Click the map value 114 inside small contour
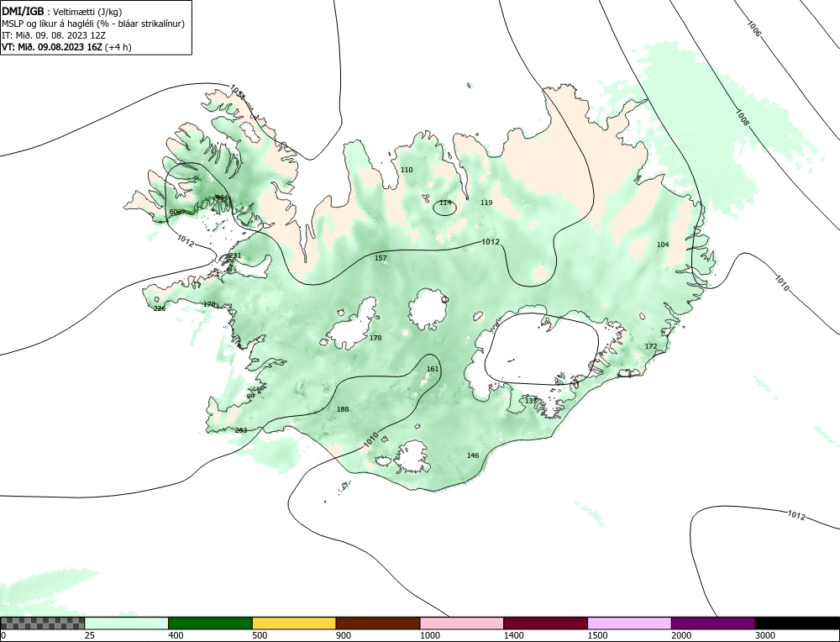Screen dimensions: 840x642 pos(445,203)
